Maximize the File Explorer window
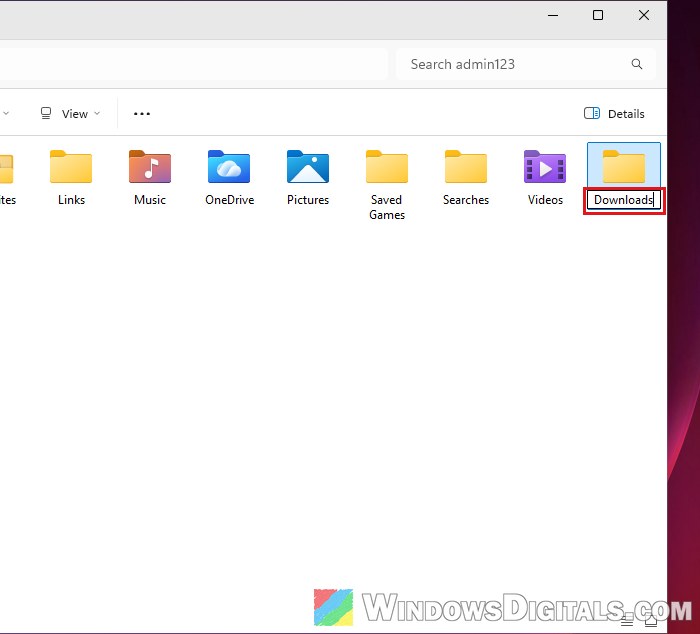 pyautogui.click(x=598, y=15)
